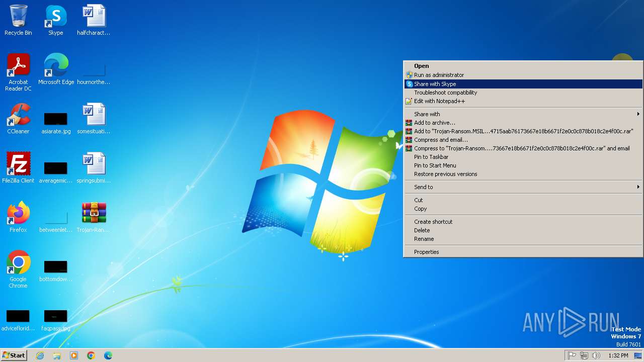This screenshot has height=362, width=644.
Task: Click the Start button
Action: 14,355
